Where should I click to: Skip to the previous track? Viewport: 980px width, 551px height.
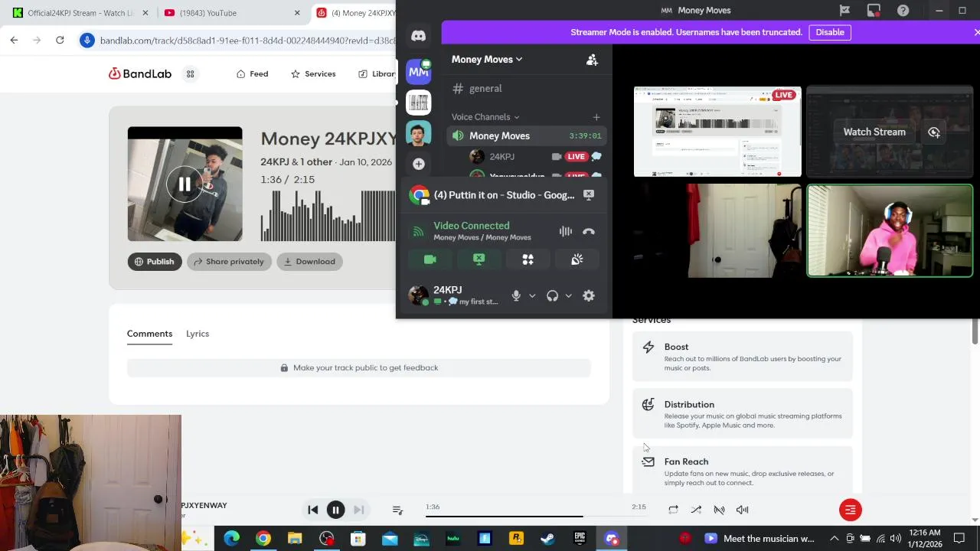click(x=312, y=510)
